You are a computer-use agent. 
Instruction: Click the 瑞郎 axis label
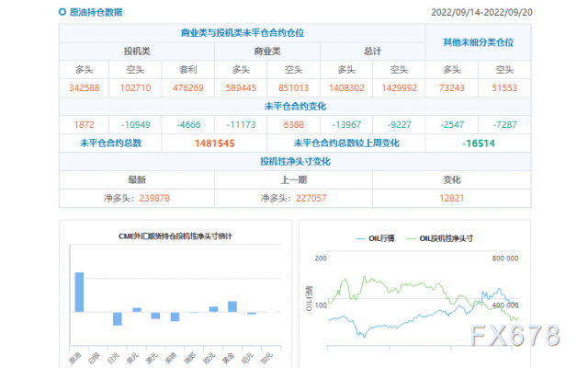pyautogui.click(x=189, y=358)
